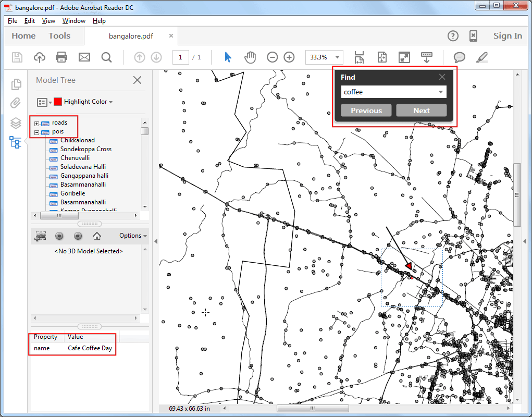
Task: Click the Print document icon
Action: click(61, 57)
